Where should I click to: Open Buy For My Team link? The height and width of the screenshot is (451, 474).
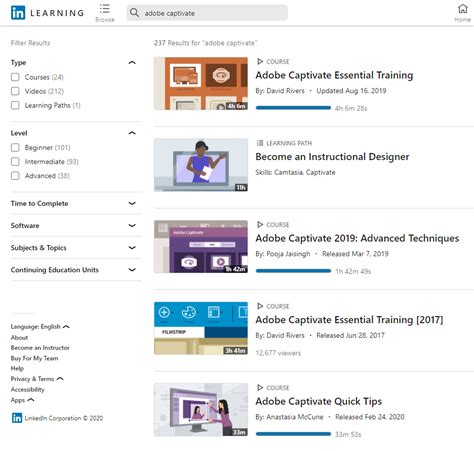click(x=34, y=358)
